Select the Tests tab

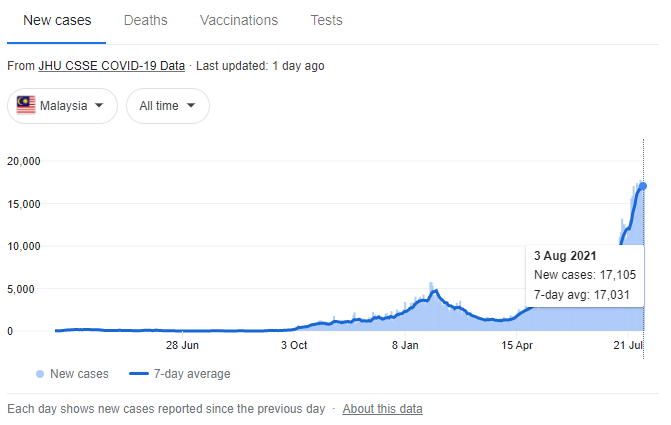pyautogui.click(x=327, y=20)
